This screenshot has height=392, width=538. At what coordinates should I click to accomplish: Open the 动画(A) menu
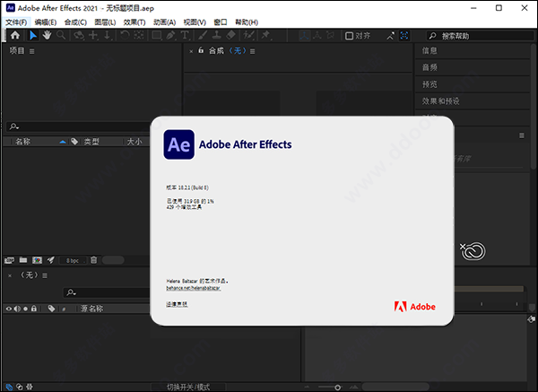point(164,22)
